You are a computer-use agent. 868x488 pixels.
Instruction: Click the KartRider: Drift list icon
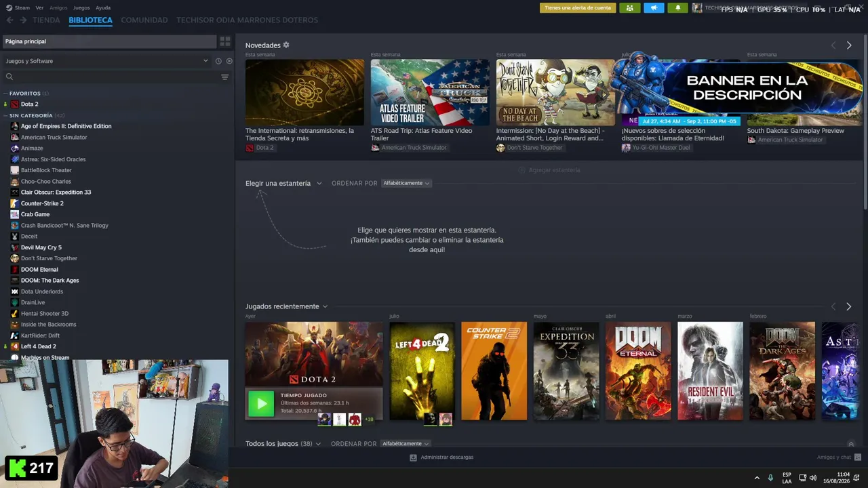[15, 335]
